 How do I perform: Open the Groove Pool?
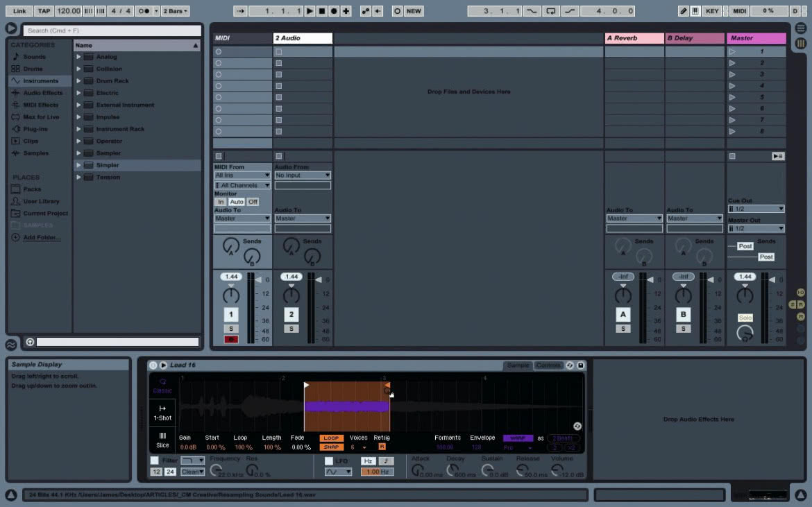(x=11, y=344)
